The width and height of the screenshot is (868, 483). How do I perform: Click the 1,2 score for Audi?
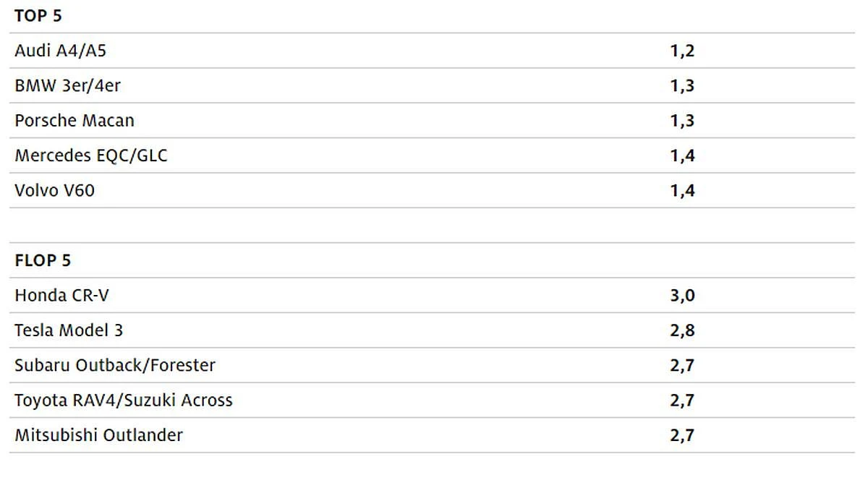682,51
